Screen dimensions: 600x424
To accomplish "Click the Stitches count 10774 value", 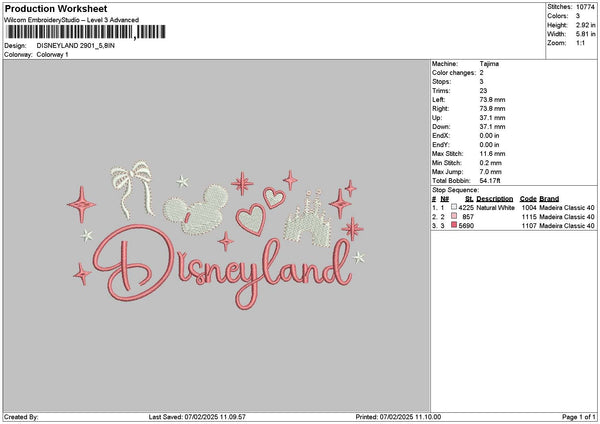I will click(x=587, y=6).
